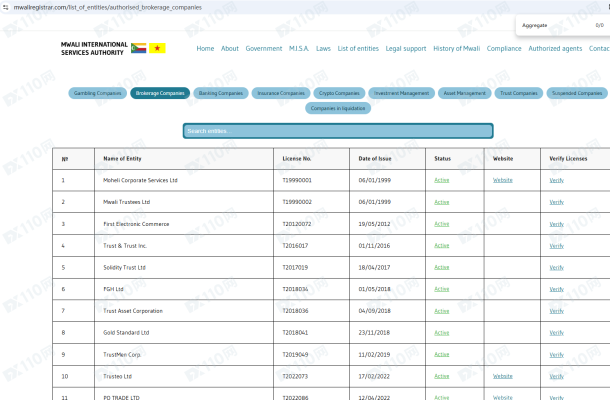Click the License No. column header
Viewport: 610px width, 400px height.
(x=296, y=159)
